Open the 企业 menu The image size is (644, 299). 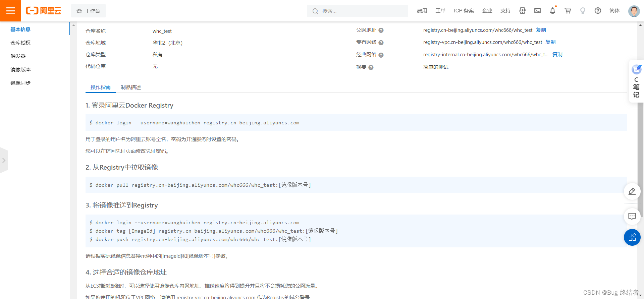(x=487, y=11)
